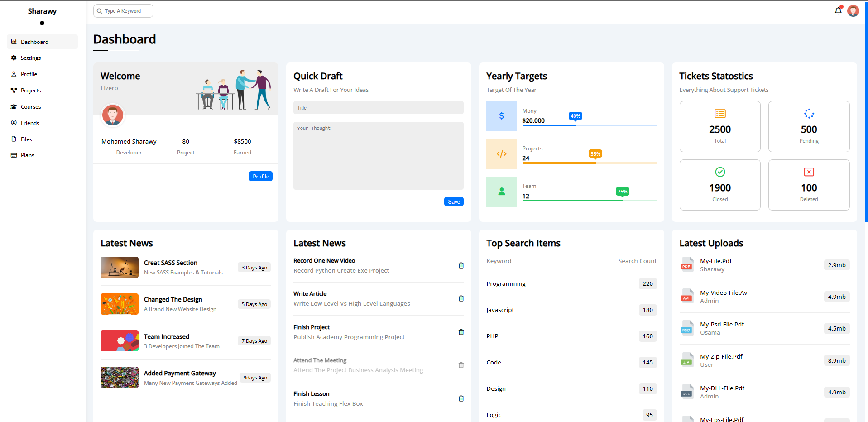Click the Team 75% progress bar
The width and height of the screenshot is (868, 422).
pos(589,201)
